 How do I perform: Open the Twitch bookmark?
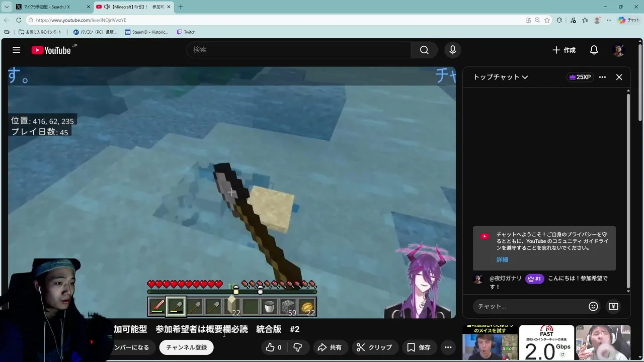(186, 32)
